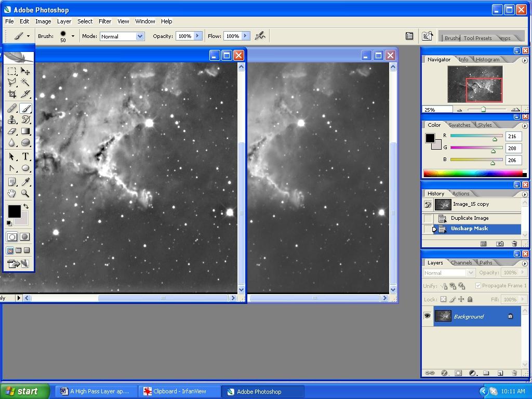This screenshot has height=399, width=532.
Task: Adjust the Navigator zoom slider
Action: tap(483, 109)
